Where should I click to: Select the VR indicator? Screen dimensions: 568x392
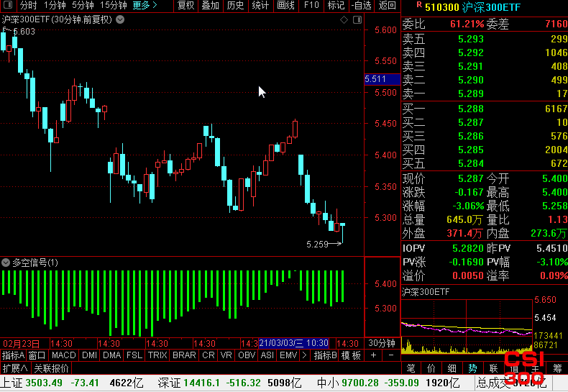pos(226,355)
